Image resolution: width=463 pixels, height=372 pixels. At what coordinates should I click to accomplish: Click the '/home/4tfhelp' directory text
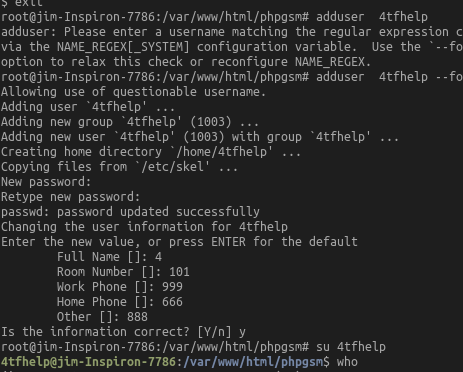click(221, 152)
